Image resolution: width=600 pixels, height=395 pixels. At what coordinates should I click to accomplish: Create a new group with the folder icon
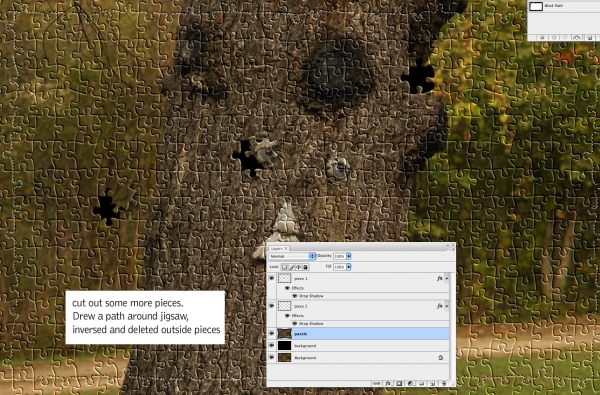click(x=421, y=384)
